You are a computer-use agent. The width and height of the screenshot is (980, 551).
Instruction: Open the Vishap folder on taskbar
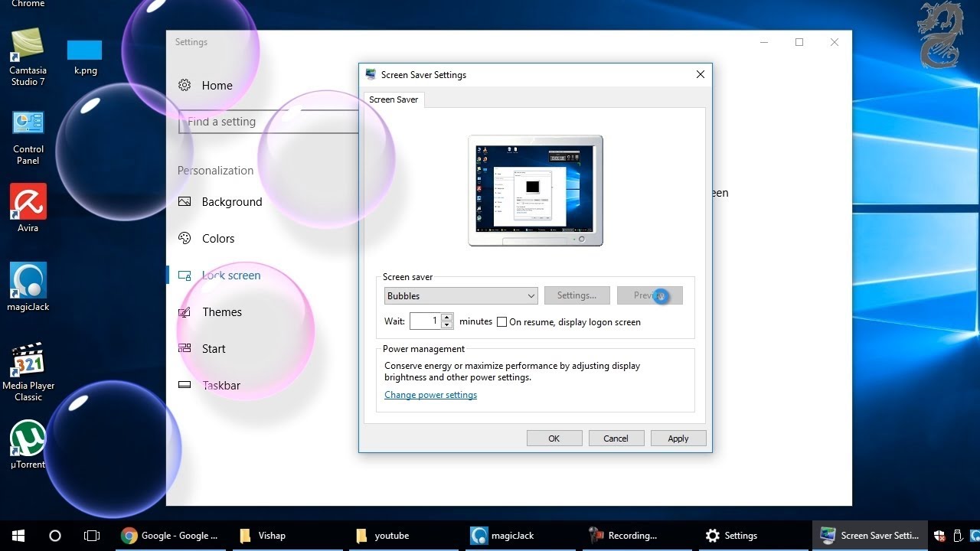(287, 536)
